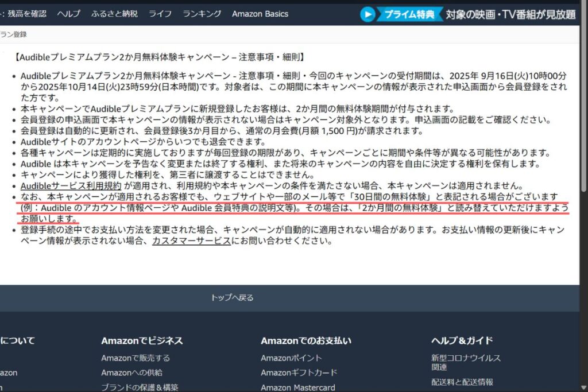This screenshot has height=392, width=588.
Task: Open Amazonポイント footer link
Action: (x=291, y=358)
